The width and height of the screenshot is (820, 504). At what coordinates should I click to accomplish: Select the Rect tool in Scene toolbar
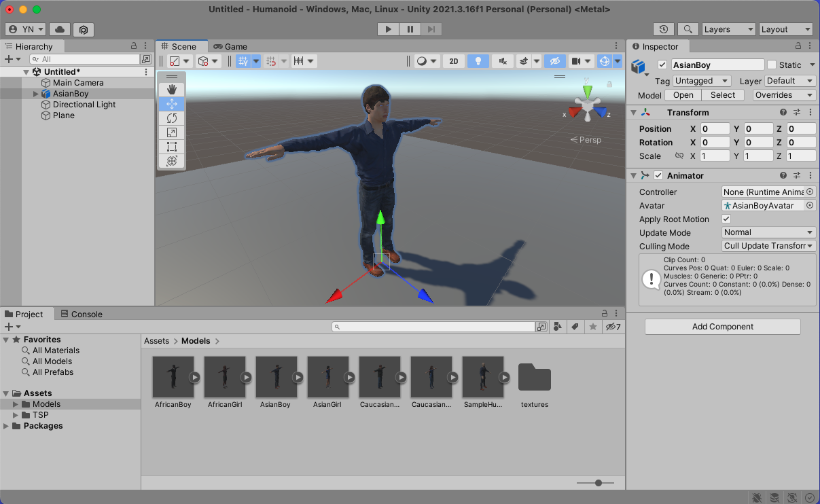click(171, 147)
